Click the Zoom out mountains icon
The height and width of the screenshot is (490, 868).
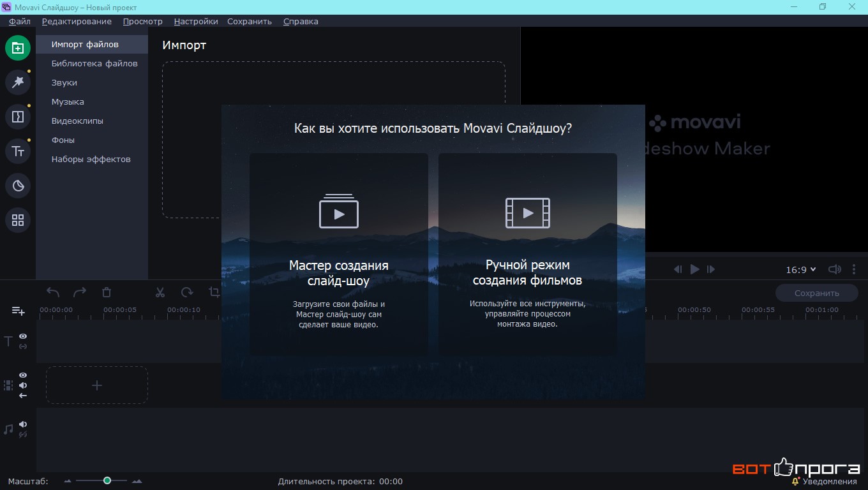coord(68,481)
